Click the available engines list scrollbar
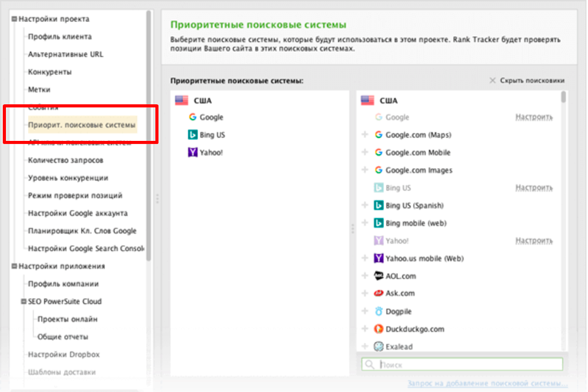This screenshot has height=392, width=588. [x=563, y=97]
